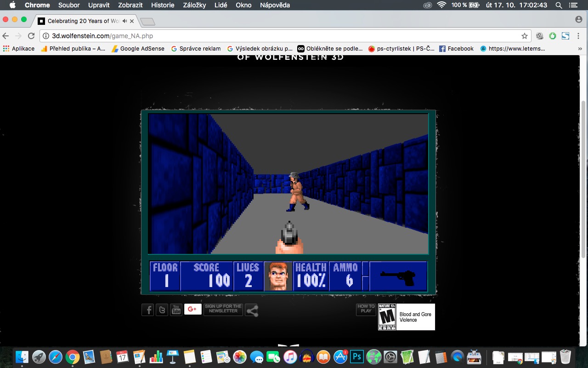Screen dimensions: 588x368
Task: Open the Oblékněte se podle bookmark
Action: click(x=330, y=48)
